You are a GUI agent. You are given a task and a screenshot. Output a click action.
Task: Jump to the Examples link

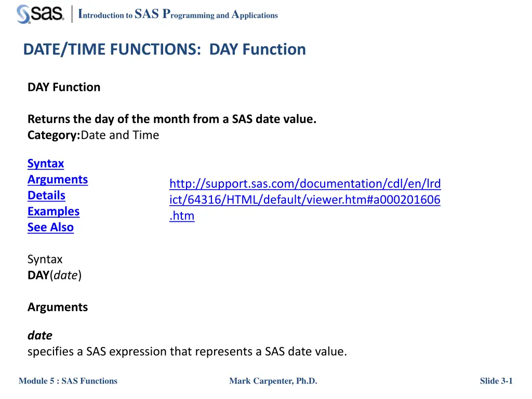coord(54,211)
